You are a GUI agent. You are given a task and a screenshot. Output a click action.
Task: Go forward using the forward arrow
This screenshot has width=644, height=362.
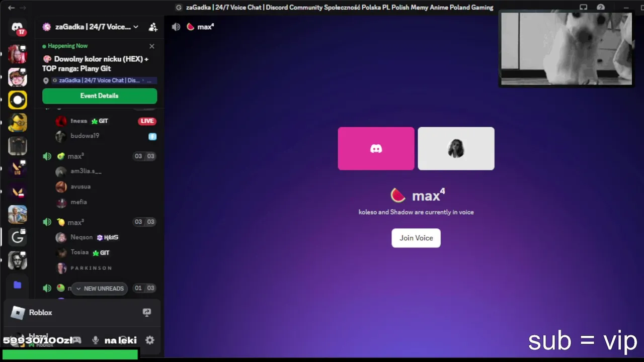pyautogui.click(x=23, y=8)
